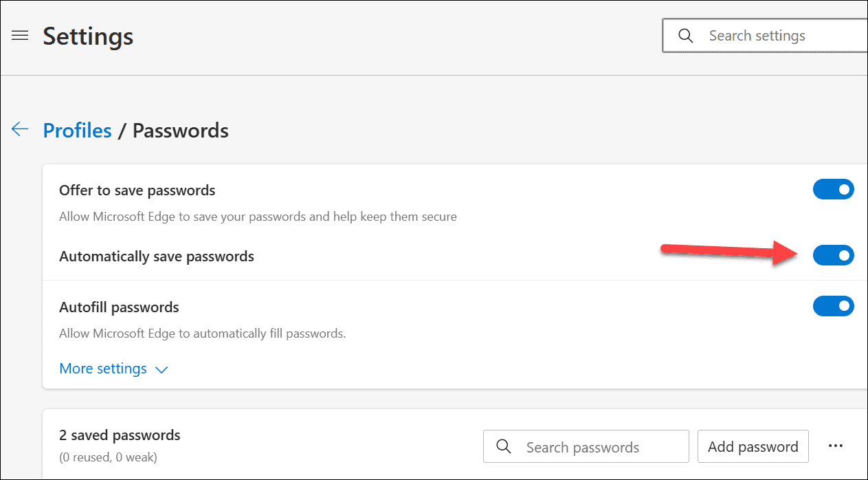Collapse the More settings section
The image size is (868, 480).
[x=103, y=369]
